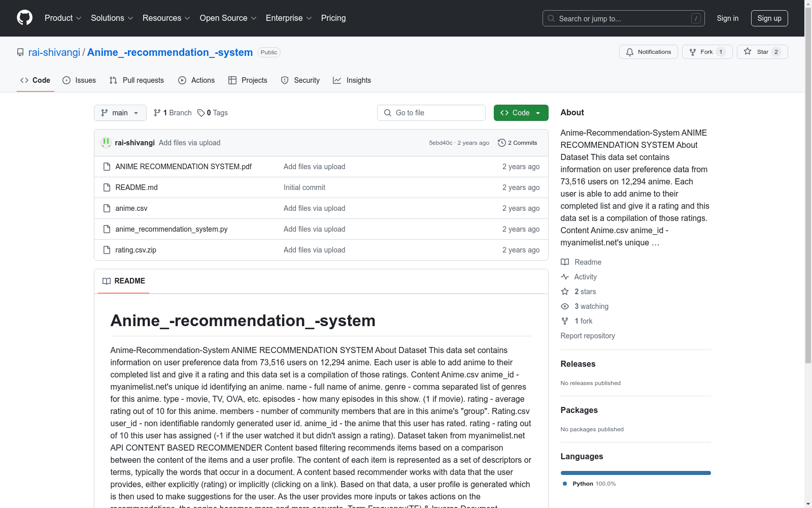Select the README tab in file viewer
Viewport: 812px width, 508px height.
click(124, 281)
